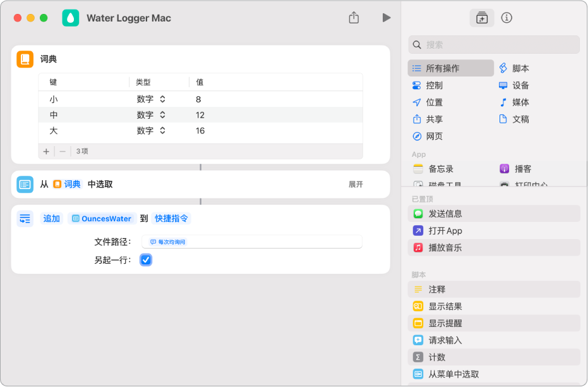
Task: Select the 注释 action
Action: [x=494, y=290]
